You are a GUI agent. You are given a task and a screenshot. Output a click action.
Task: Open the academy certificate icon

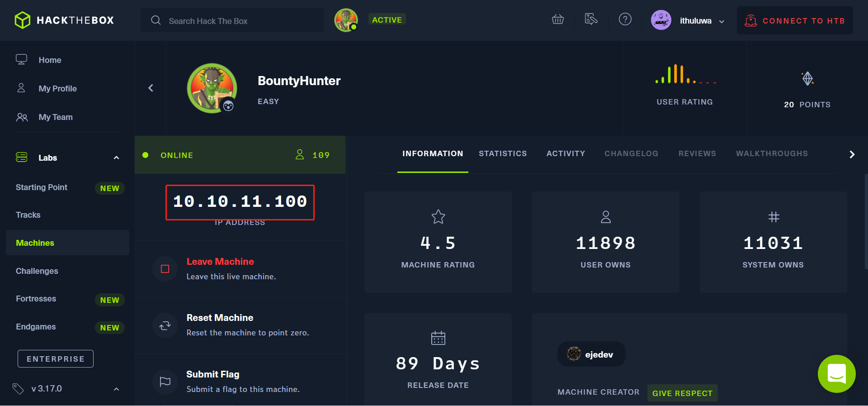click(x=591, y=19)
